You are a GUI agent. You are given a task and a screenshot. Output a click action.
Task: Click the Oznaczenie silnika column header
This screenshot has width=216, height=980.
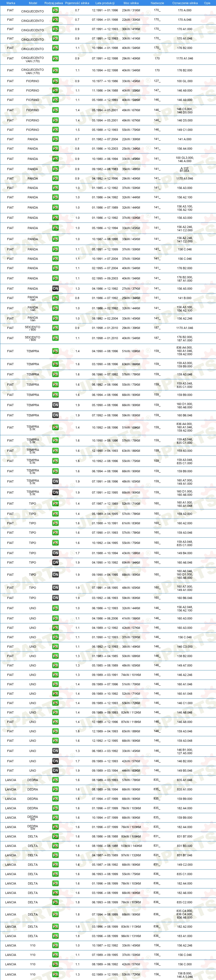tap(185, 3)
